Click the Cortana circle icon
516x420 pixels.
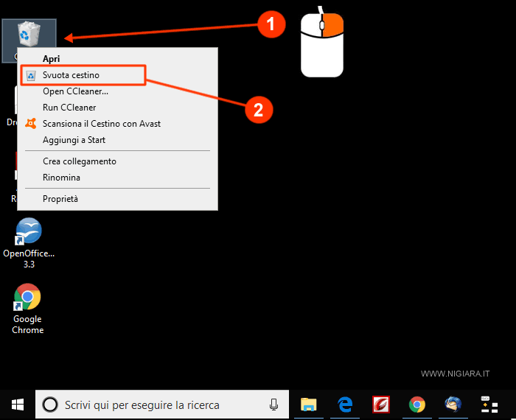(x=50, y=405)
